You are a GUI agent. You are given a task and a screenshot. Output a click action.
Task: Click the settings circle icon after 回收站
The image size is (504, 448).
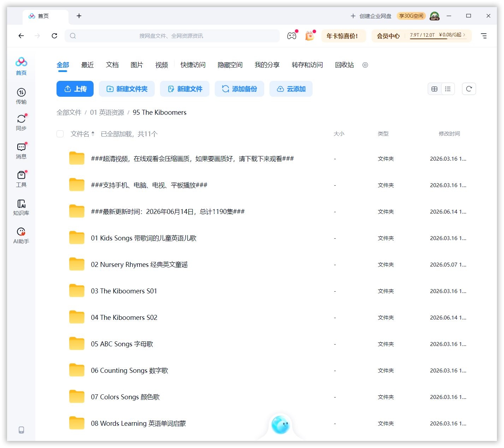[365, 65]
